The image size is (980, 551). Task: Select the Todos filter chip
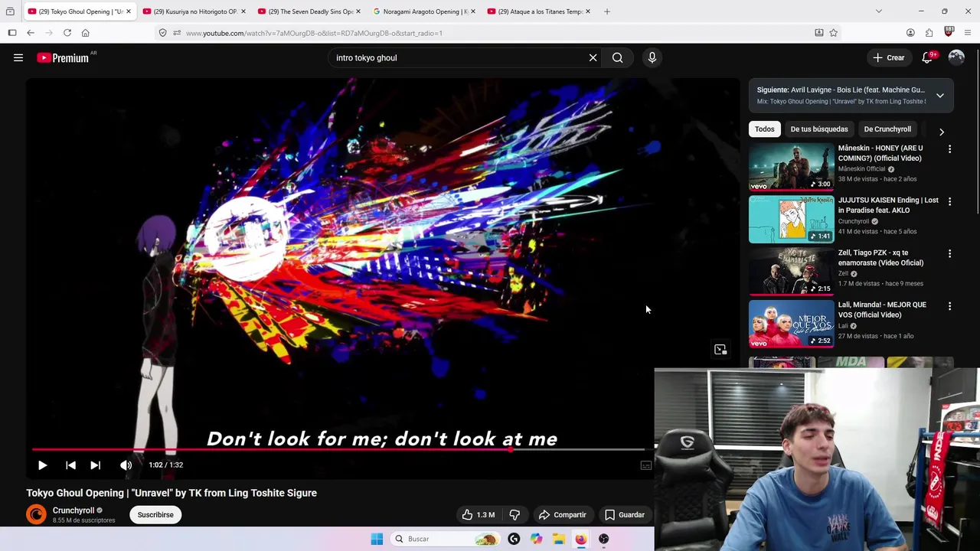pos(764,129)
